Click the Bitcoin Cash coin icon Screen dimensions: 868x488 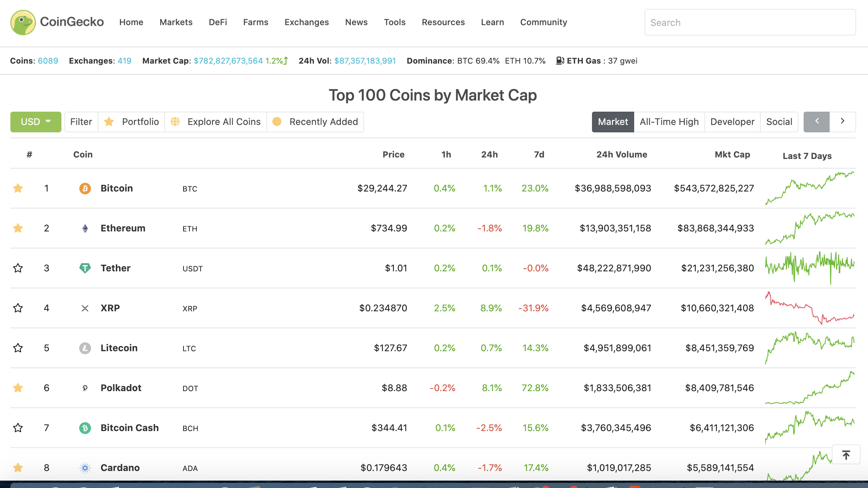85,428
